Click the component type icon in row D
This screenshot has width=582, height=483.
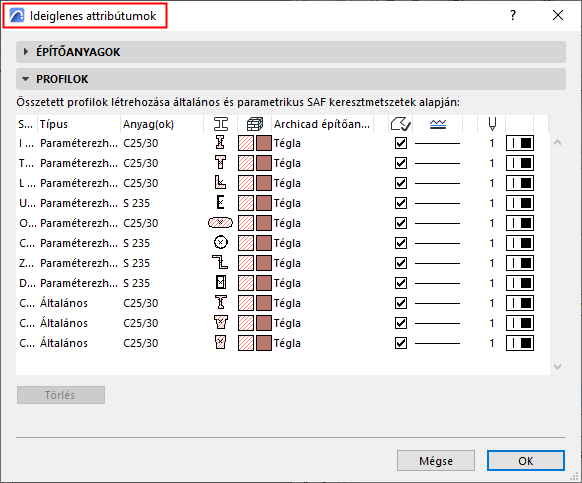point(520,283)
